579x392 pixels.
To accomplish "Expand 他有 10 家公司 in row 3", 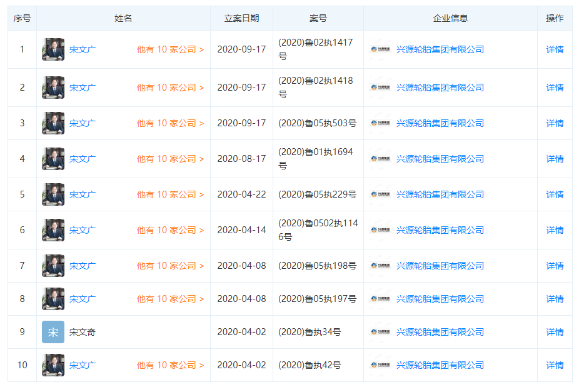I will click(170, 123).
